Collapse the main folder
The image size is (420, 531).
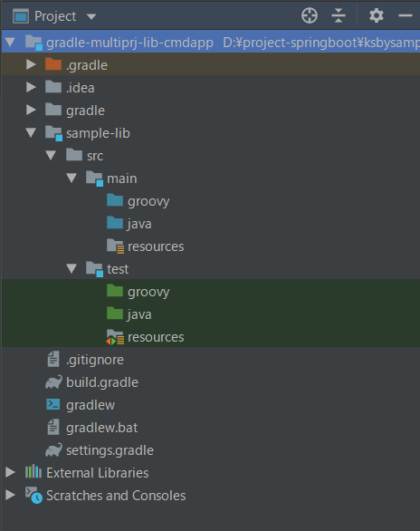(x=72, y=178)
